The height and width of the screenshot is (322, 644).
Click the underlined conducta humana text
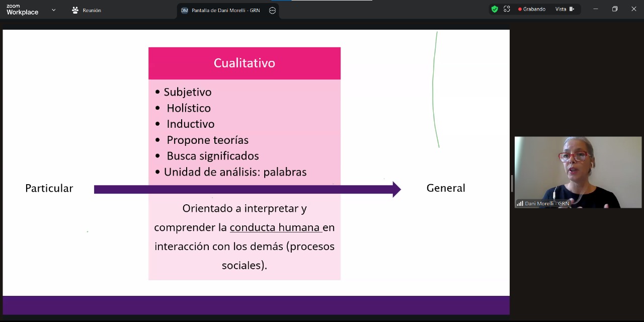(275, 227)
